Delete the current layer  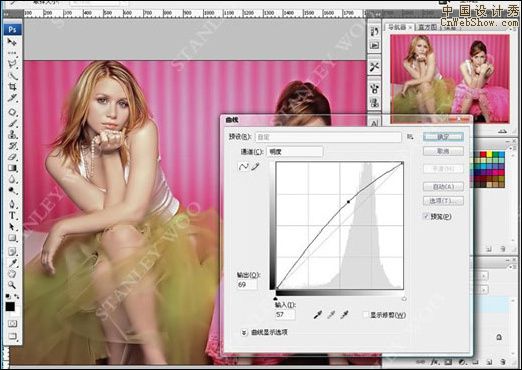coord(502,362)
